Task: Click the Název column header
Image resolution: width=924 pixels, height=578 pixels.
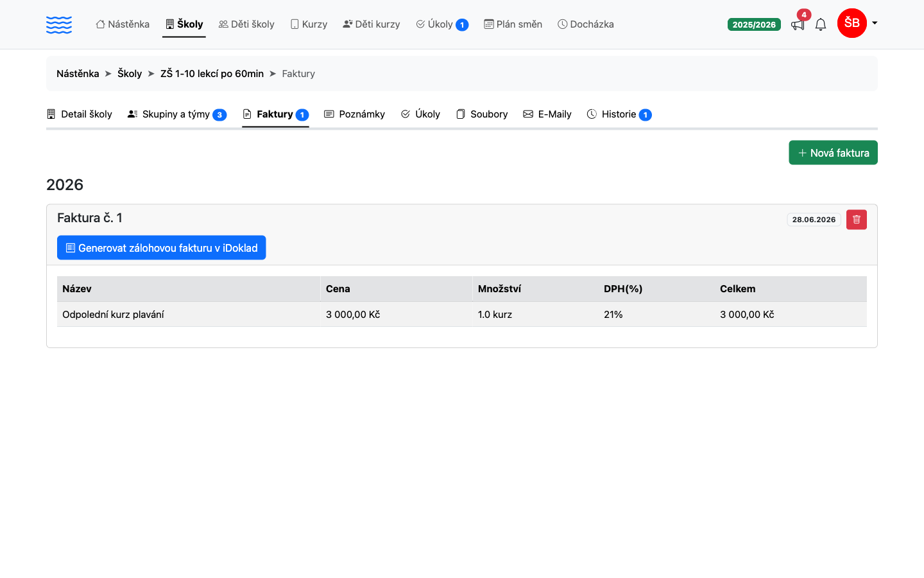Action: (77, 289)
